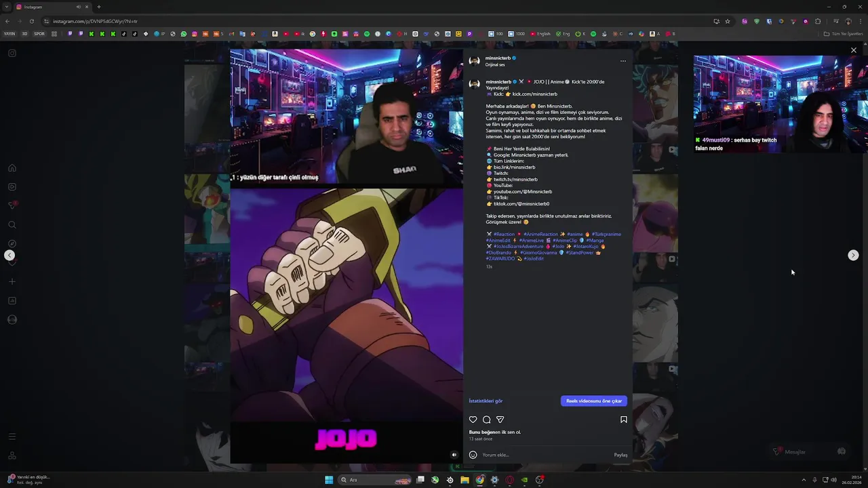868x488 pixels.
Task: Open emoji picker in comment box
Action: tap(473, 455)
